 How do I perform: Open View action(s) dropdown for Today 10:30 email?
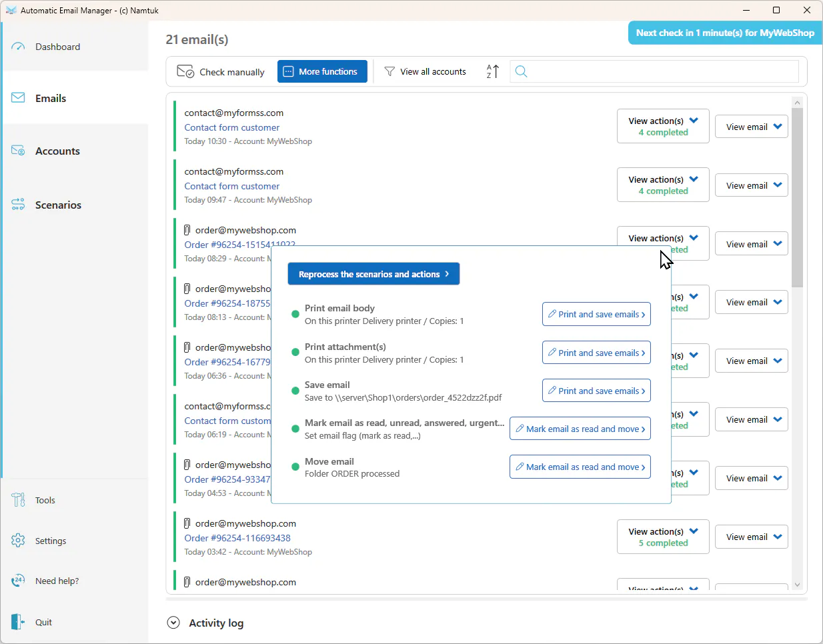pos(663,126)
